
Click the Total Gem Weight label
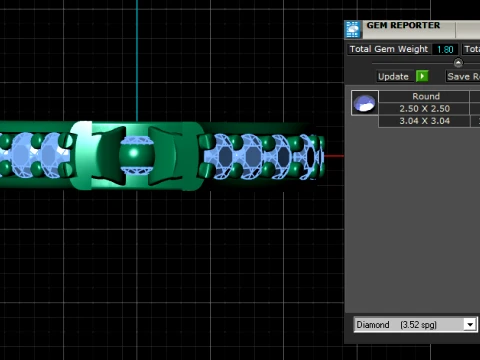point(389,49)
